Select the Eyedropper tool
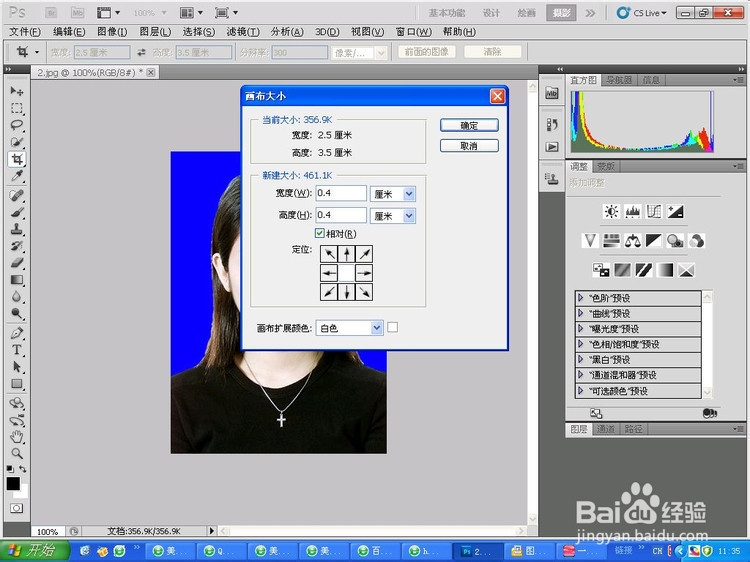 tap(17, 176)
